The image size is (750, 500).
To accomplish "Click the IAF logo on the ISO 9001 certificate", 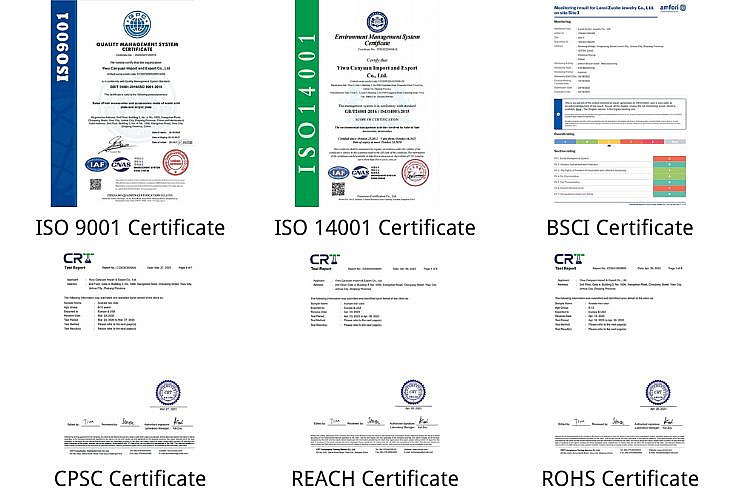I will [97, 165].
